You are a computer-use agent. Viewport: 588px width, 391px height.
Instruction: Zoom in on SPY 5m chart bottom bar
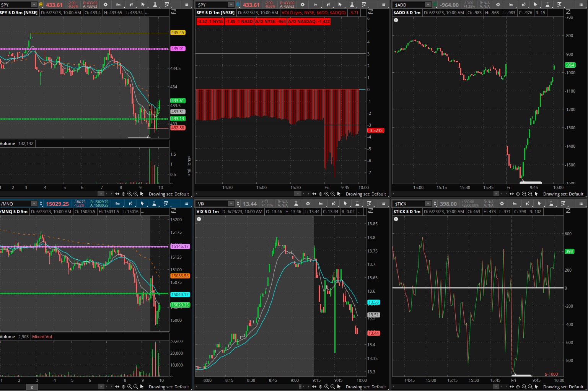coord(130,194)
